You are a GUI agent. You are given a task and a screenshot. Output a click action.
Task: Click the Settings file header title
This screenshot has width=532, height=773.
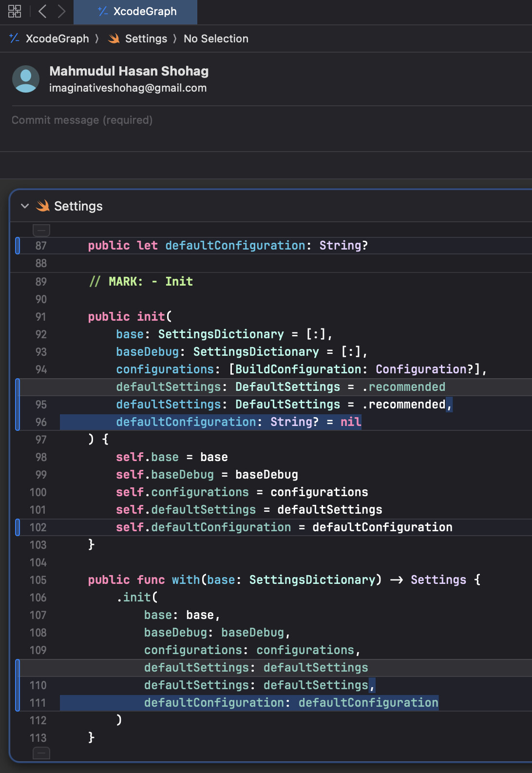(x=78, y=206)
